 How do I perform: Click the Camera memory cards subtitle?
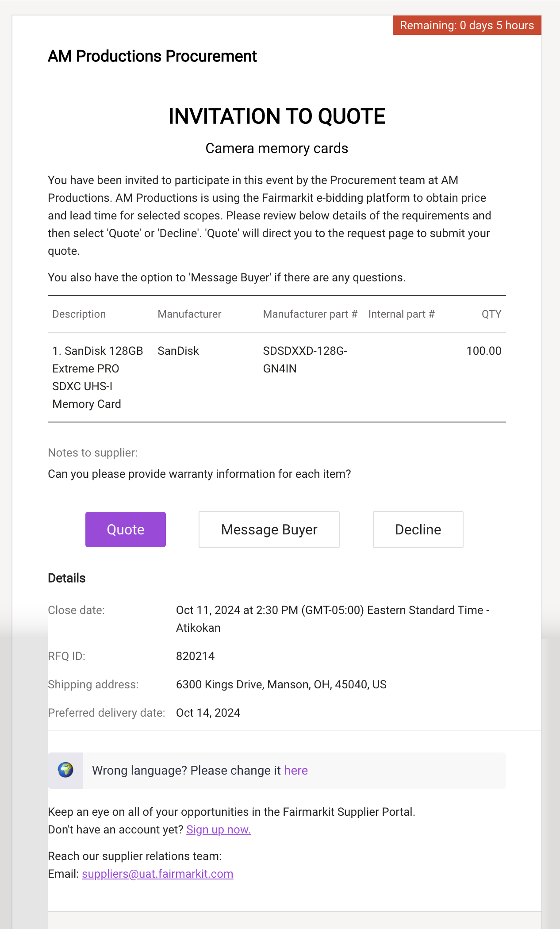point(277,148)
